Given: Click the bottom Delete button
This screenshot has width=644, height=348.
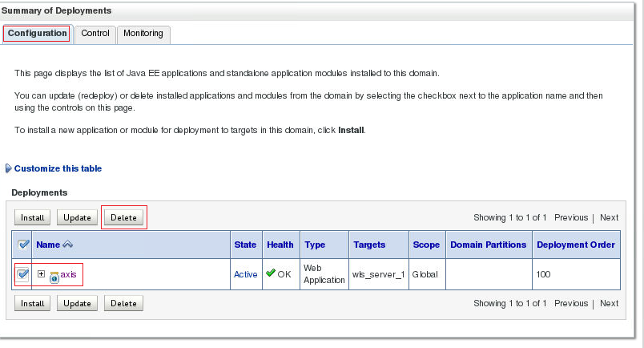Looking at the screenshot, I should [123, 303].
